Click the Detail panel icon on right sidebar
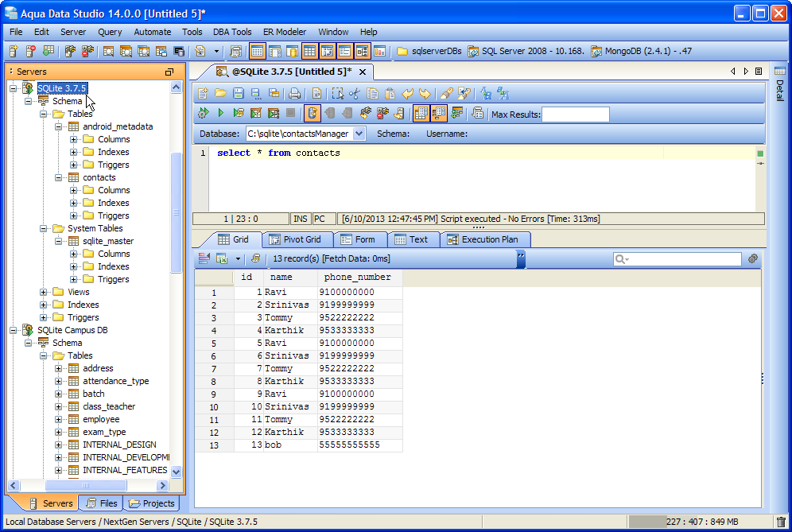 pos(780,72)
